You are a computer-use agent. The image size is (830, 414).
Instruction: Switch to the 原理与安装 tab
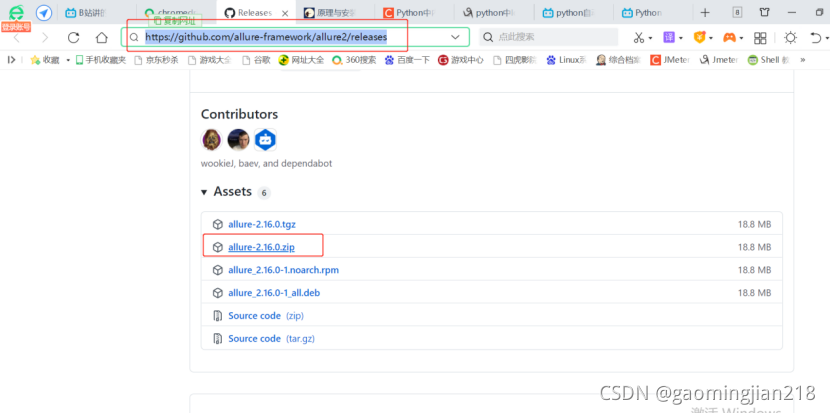click(335, 13)
